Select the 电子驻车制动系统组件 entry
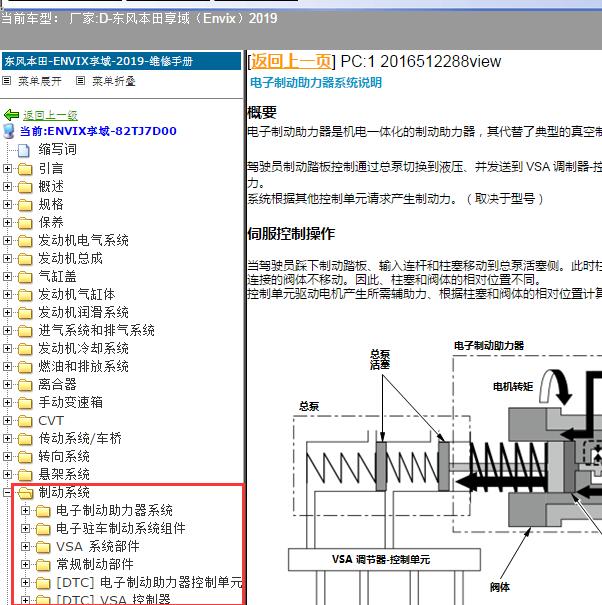This screenshot has width=602, height=605. click(x=121, y=529)
